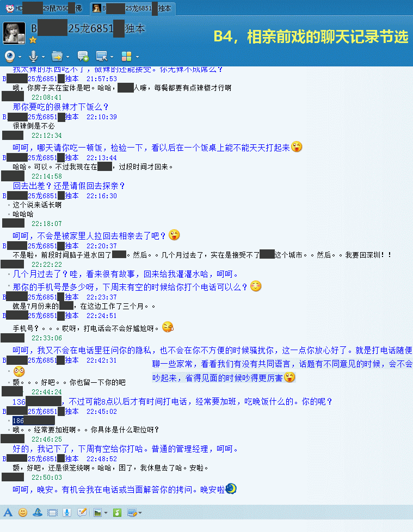The width and height of the screenshot is (413, 532).
Task: Select the chat tab ending with 独本
Action: 133,8
